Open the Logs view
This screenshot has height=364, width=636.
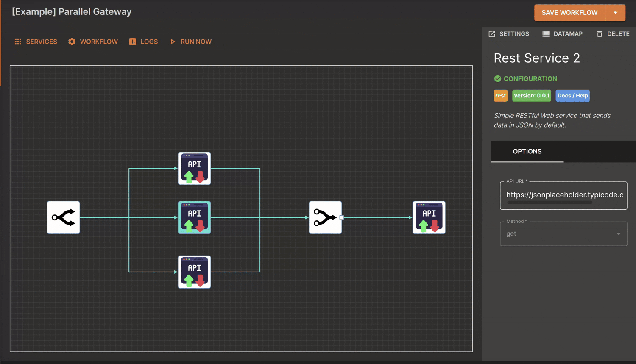click(143, 42)
